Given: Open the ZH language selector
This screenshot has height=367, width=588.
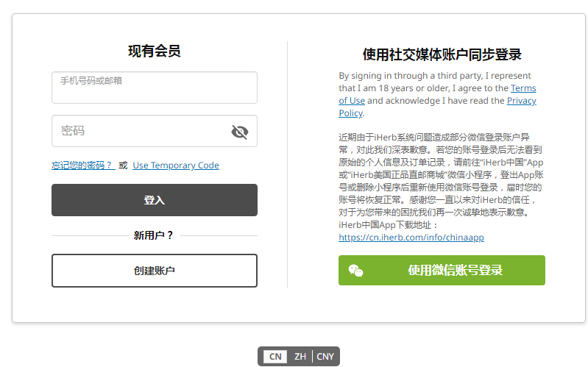Looking at the screenshot, I should coord(300,357).
